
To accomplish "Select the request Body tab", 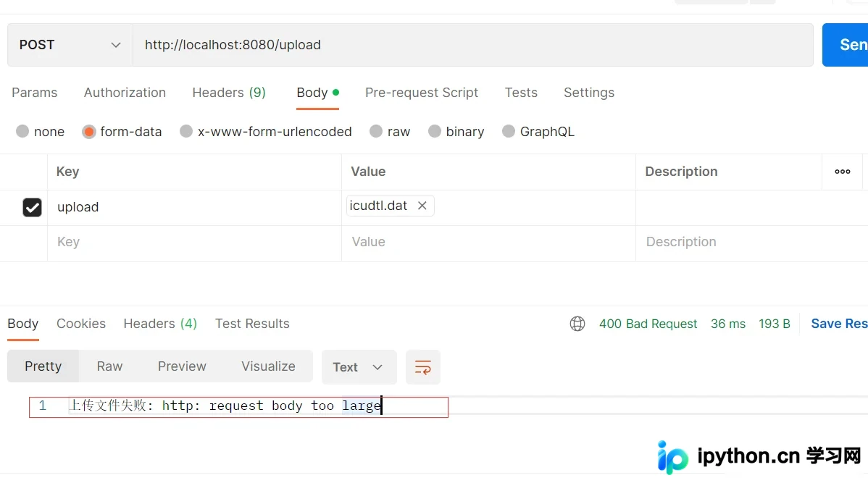I will coord(318,93).
